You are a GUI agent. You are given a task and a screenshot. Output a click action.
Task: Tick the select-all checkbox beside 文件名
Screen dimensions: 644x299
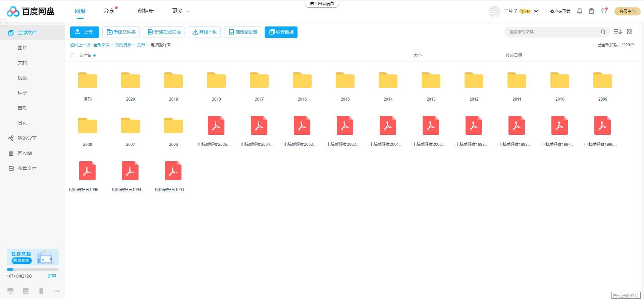coord(73,56)
